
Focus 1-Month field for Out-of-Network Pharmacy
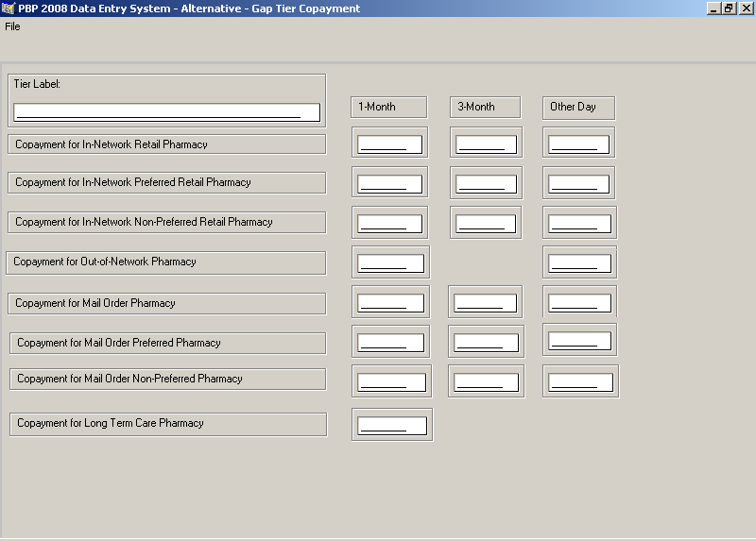coord(390,263)
